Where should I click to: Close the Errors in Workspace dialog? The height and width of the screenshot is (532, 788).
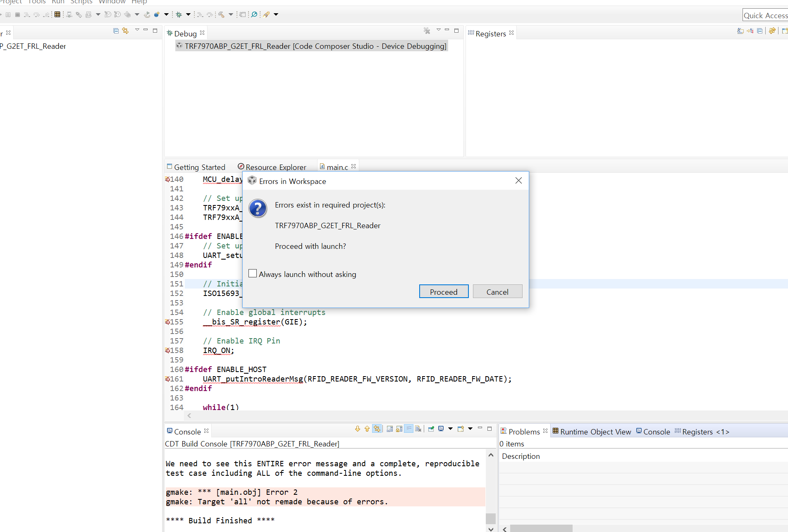[x=518, y=181]
